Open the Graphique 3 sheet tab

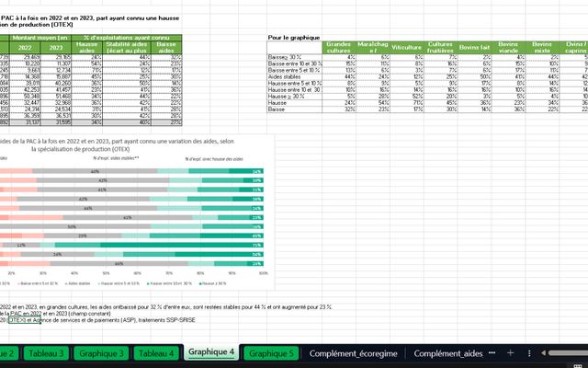click(101, 353)
